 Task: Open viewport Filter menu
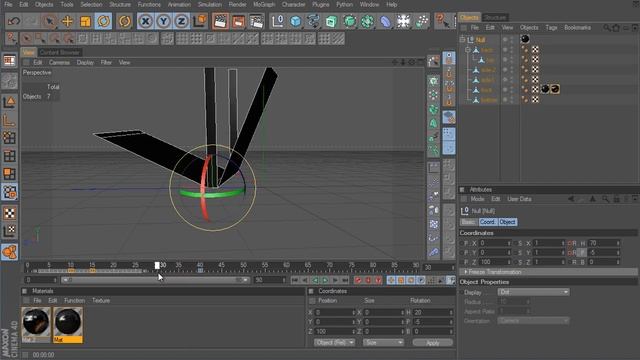click(x=106, y=62)
